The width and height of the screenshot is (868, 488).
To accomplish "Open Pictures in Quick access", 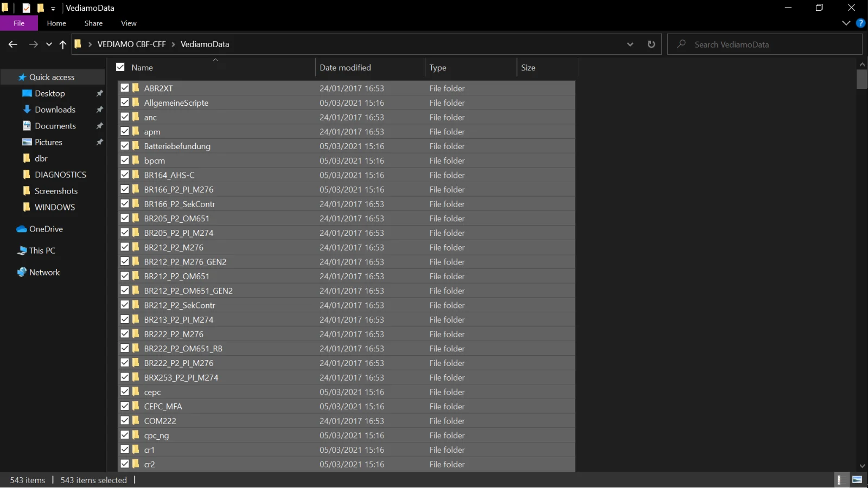I will click(48, 142).
